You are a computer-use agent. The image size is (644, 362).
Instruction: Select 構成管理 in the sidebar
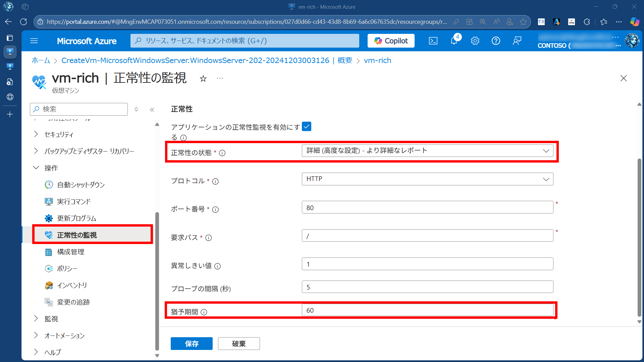click(70, 252)
